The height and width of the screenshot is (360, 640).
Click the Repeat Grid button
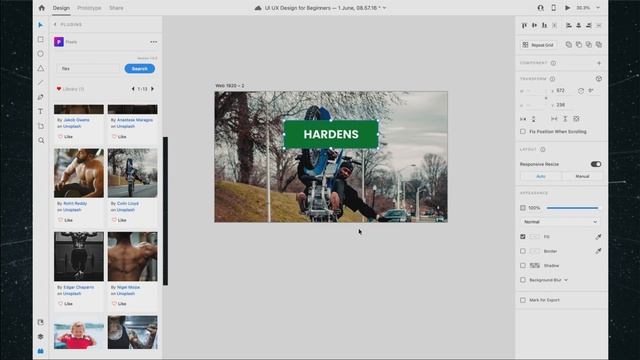click(539, 45)
